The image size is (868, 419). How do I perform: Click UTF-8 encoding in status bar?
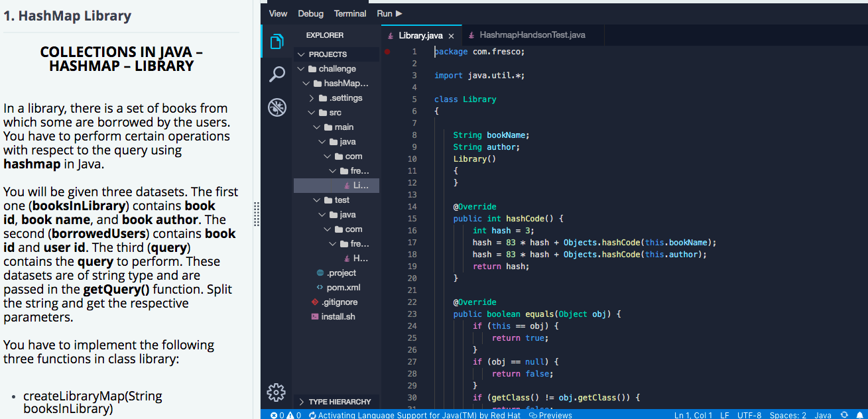(749, 415)
